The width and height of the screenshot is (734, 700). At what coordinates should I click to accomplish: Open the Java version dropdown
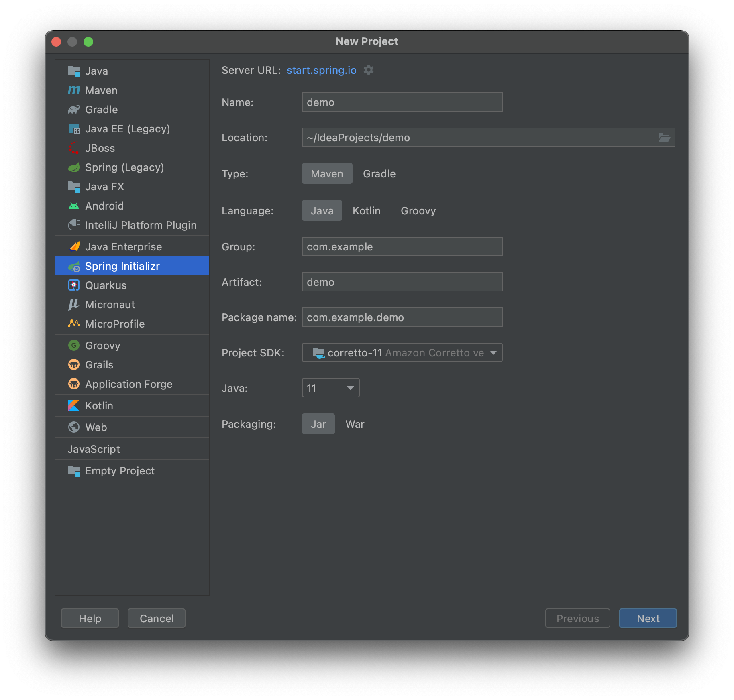[330, 388]
